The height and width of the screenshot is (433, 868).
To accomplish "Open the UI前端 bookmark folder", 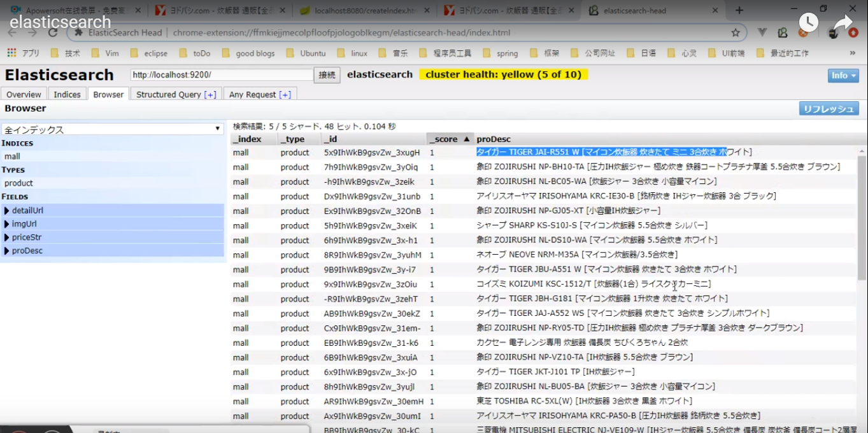I will coord(727,53).
